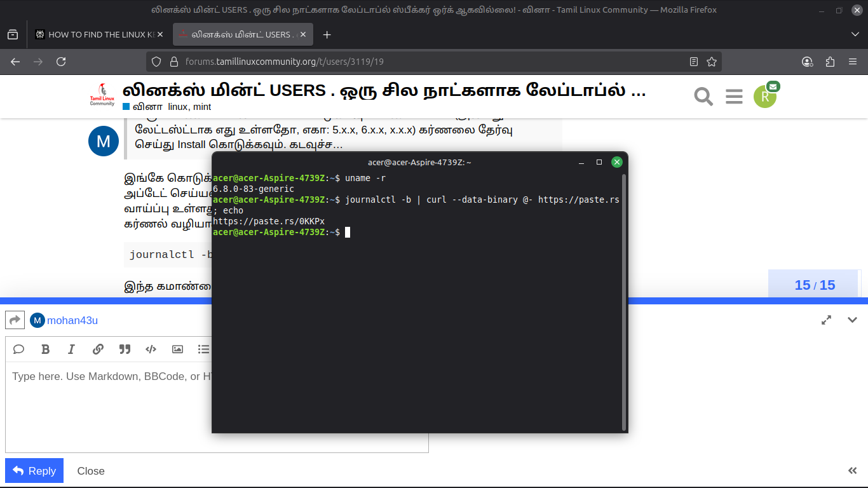Bookmark this page with the star icon
This screenshot has height=488, width=868.
click(x=712, y=62)
